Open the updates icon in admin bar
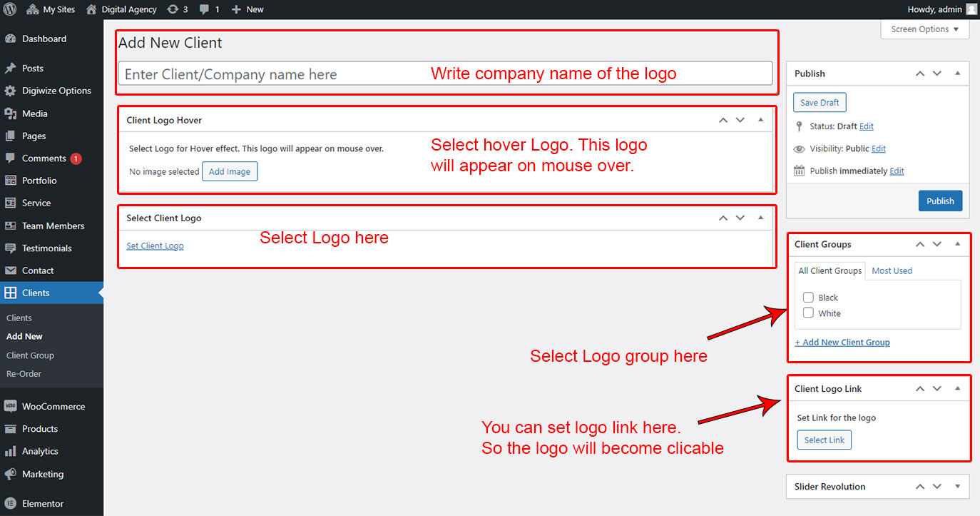The width and height of the screenshot is (980, 516). [173, 9]
